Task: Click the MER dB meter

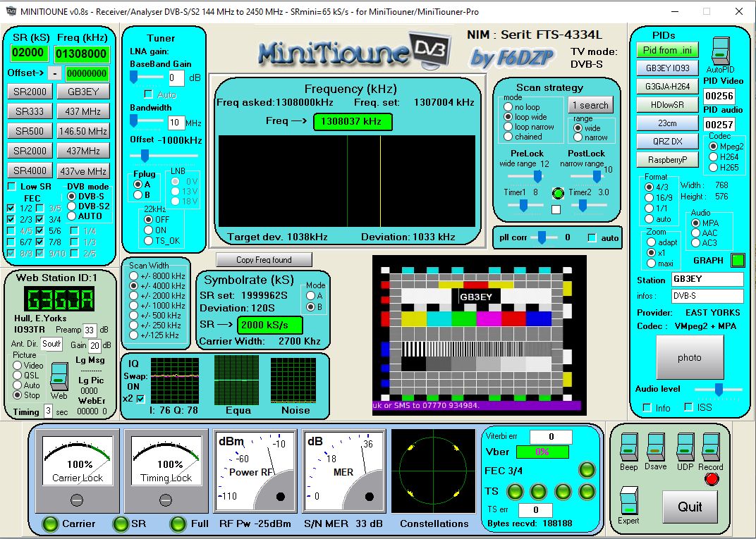Action: point(343,472)
